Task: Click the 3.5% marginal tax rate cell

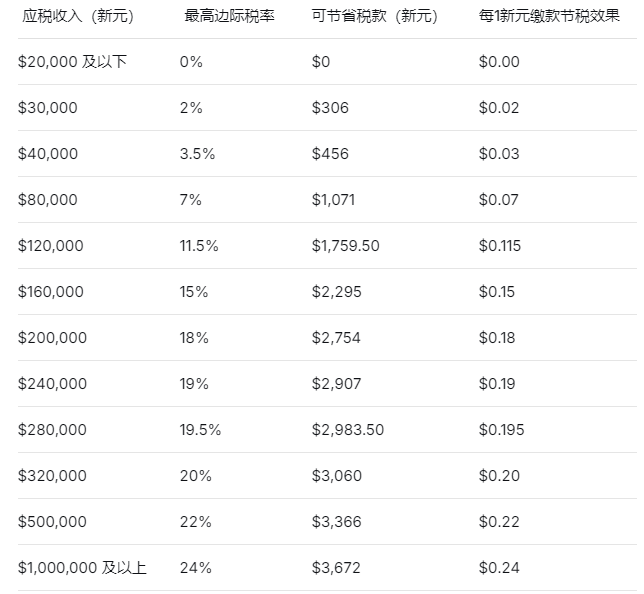Action: 200,154
